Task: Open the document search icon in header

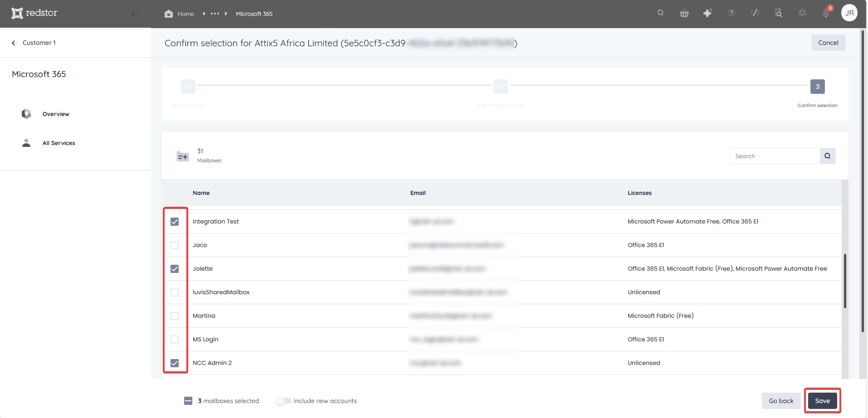Action: click(x=779, y=13)
